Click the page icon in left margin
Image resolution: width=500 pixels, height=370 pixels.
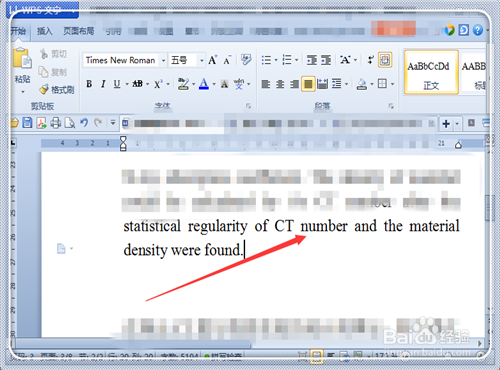click(61, 249)
